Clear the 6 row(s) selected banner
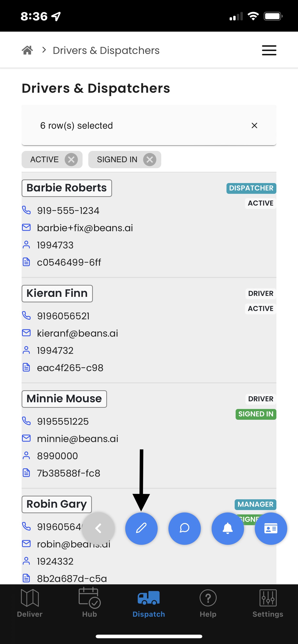The image size is (298, 644). (x=254, y=126)
